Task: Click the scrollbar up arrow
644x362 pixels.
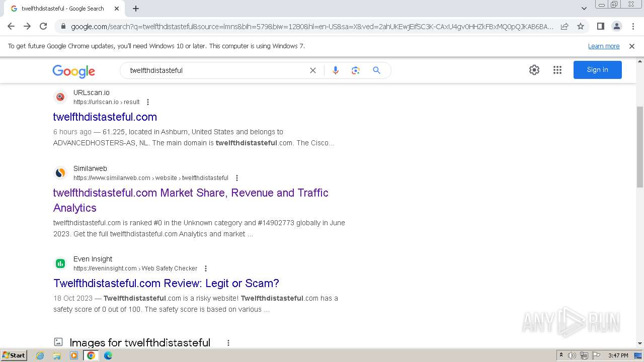Action: click(640, 61)
